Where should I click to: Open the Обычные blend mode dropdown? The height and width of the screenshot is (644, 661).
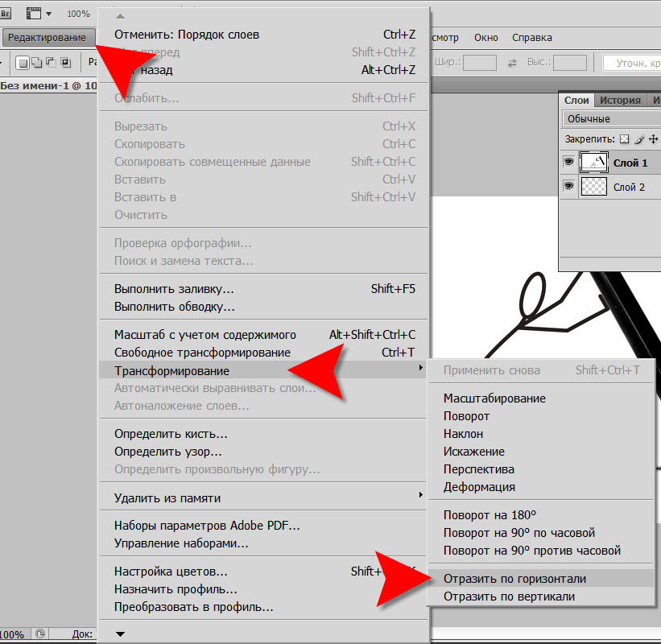click(x=612, y=119)
